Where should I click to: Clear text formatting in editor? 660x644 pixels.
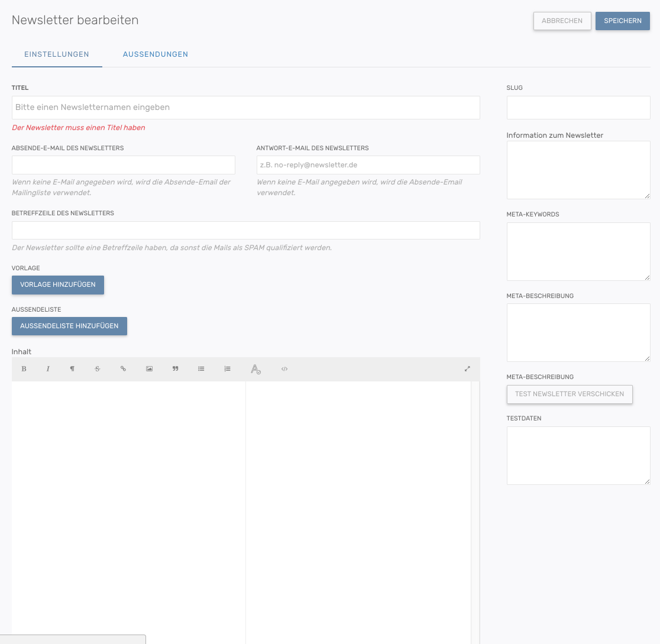click(255, 369)
